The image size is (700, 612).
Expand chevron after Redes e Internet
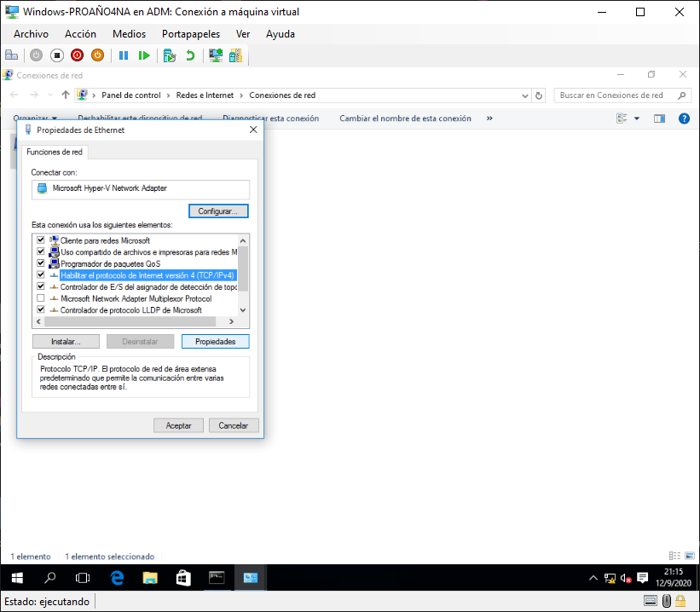(x=241, y=95)
